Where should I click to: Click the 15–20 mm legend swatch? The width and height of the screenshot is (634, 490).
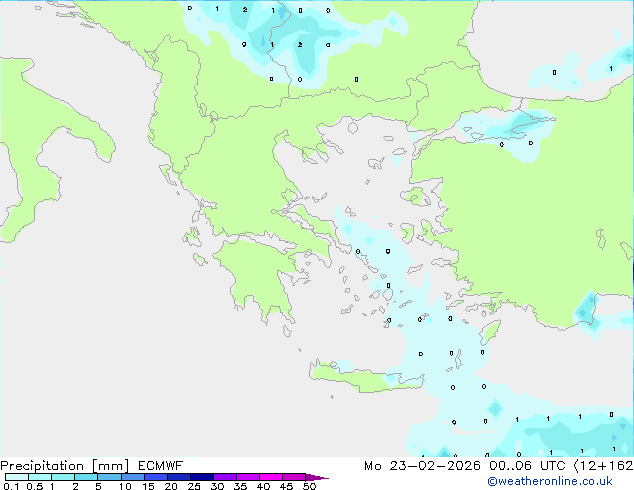156,477
